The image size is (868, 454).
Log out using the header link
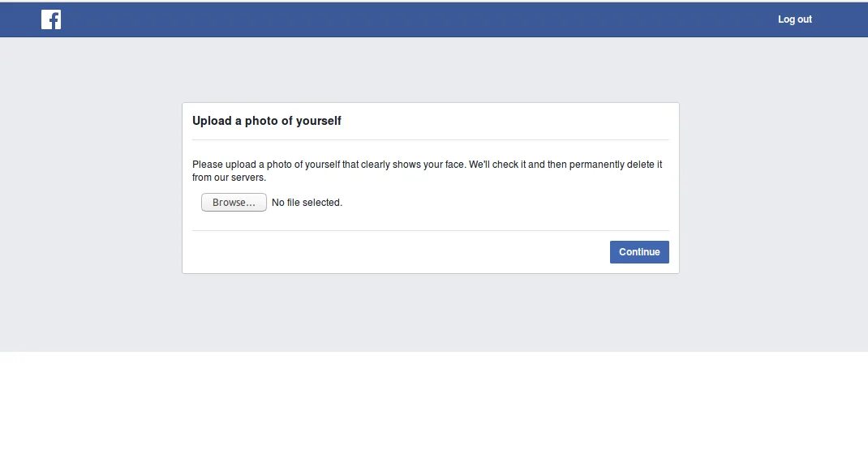tap(794, 19)
